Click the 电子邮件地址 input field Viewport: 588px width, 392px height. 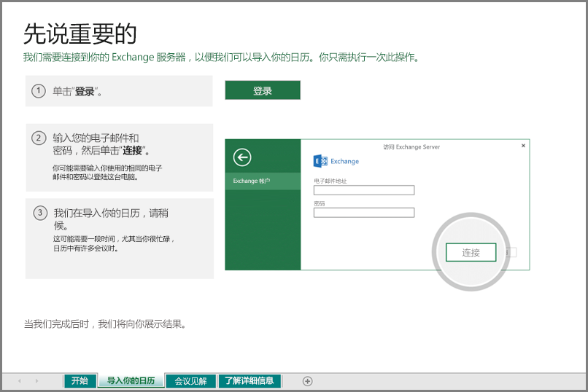tap(364, 190)
